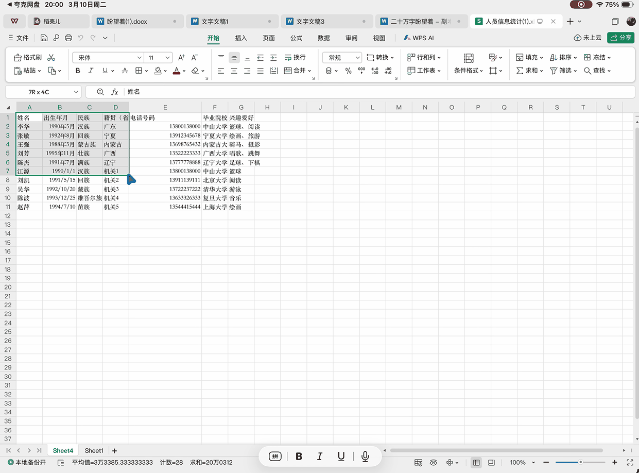Open the 文件 (File) menu
This screenshot has height=473, width=639.
[x=21, y=37]
